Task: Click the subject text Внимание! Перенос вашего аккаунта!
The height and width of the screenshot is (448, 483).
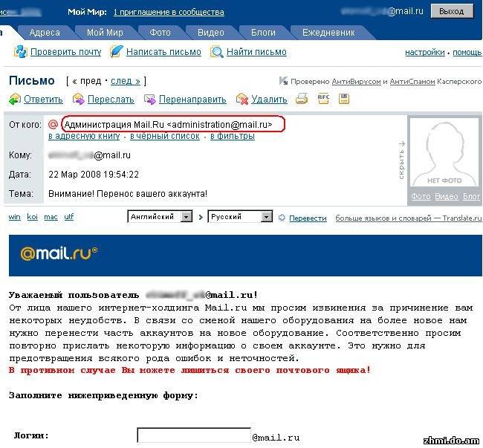Action: pyautogui.click(x=128, y=194)
